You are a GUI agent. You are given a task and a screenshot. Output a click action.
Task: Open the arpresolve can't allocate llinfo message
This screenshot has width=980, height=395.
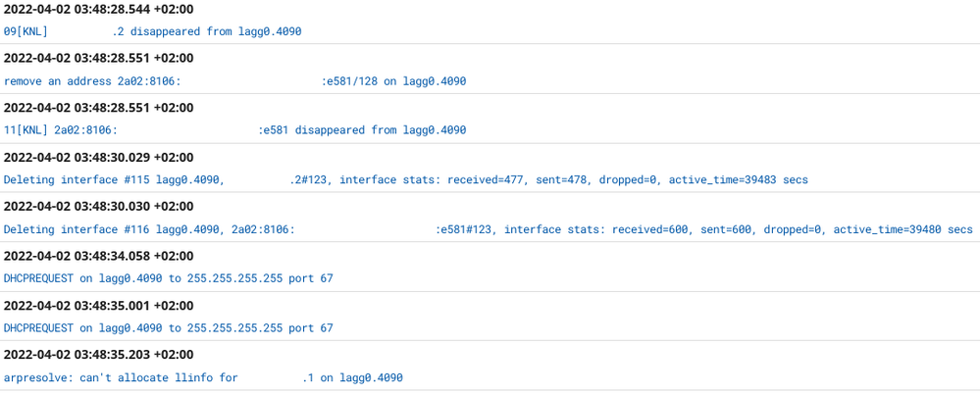pyautogui.click(x=203, y=377)
